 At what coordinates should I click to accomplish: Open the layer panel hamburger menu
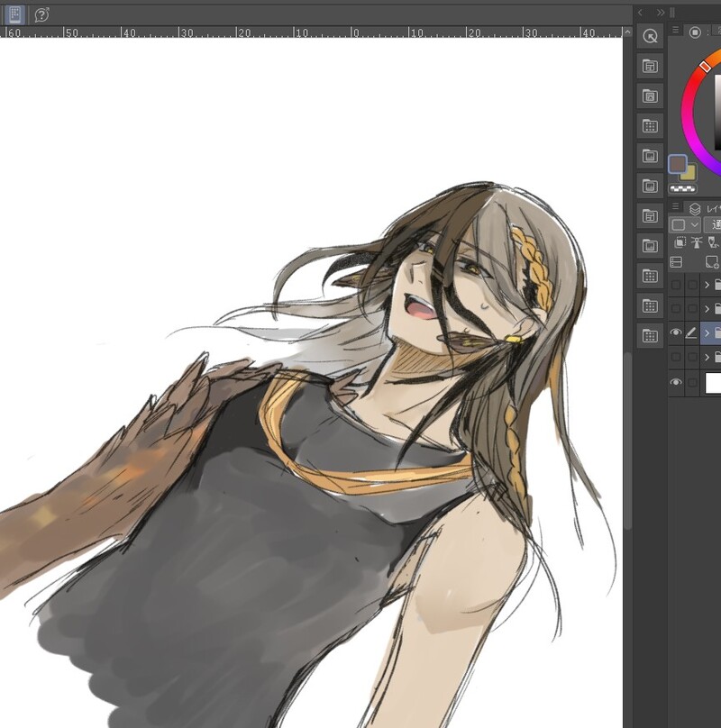point(675,206)
